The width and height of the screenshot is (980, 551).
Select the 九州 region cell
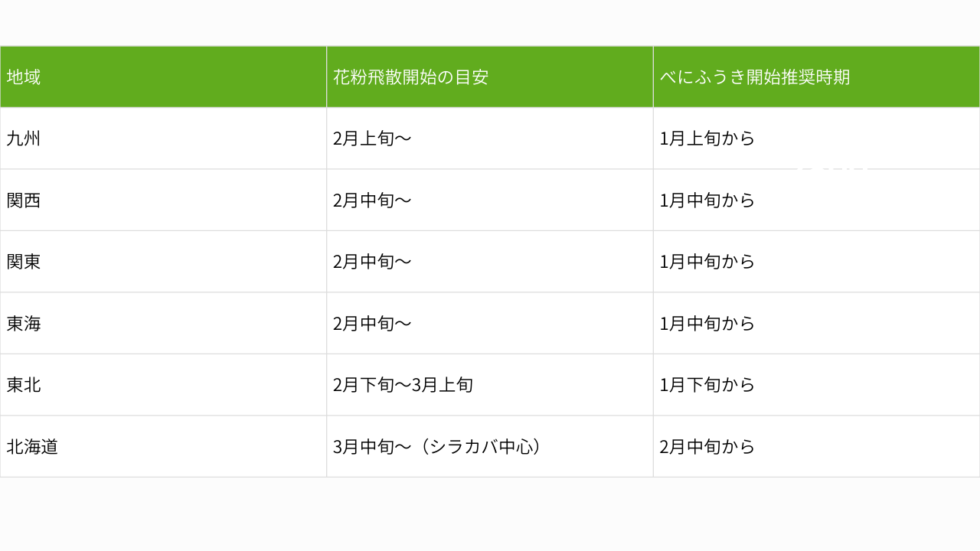point(24,139)
